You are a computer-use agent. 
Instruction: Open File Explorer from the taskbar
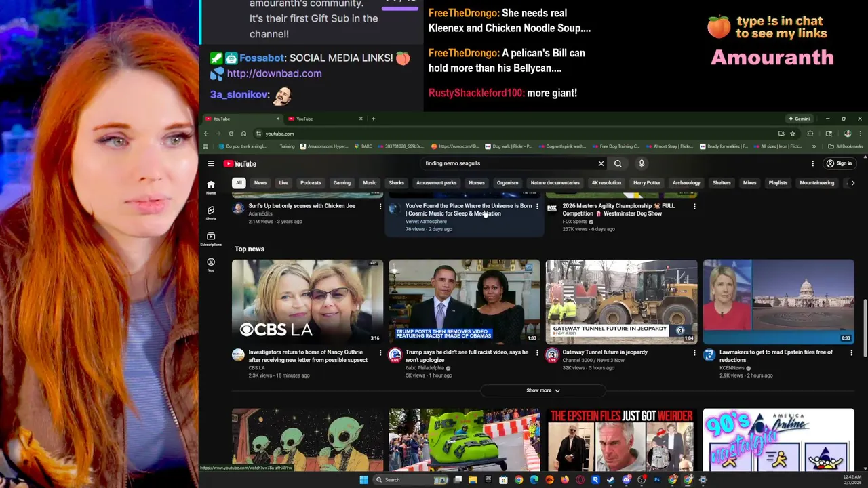point(473,480)
